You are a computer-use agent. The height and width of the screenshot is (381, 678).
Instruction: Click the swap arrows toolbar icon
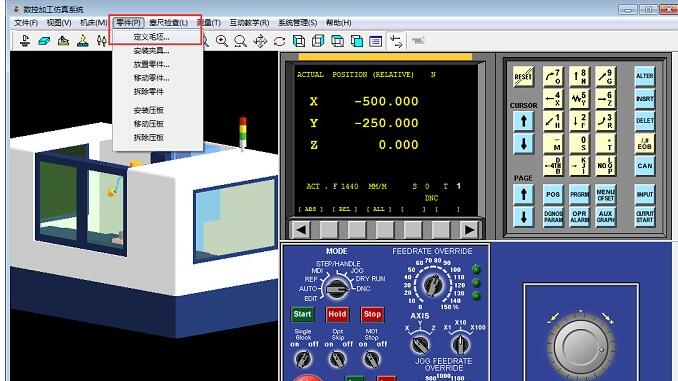pyautogui.click(x=396, y=41)
